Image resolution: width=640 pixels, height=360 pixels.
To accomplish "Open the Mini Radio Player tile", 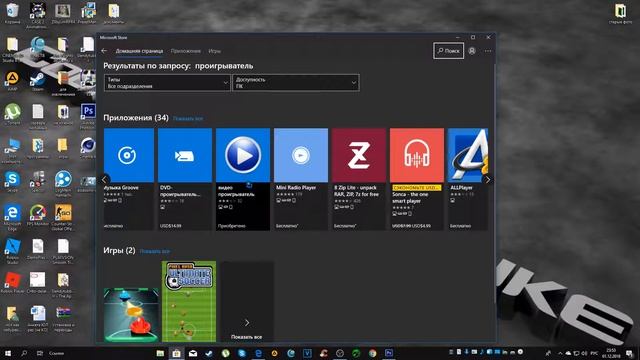I will [301, 179].
